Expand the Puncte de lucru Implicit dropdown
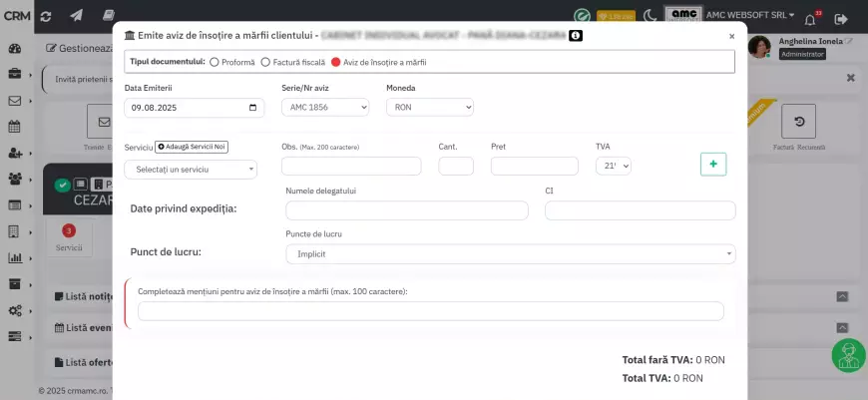 (510, 254)
